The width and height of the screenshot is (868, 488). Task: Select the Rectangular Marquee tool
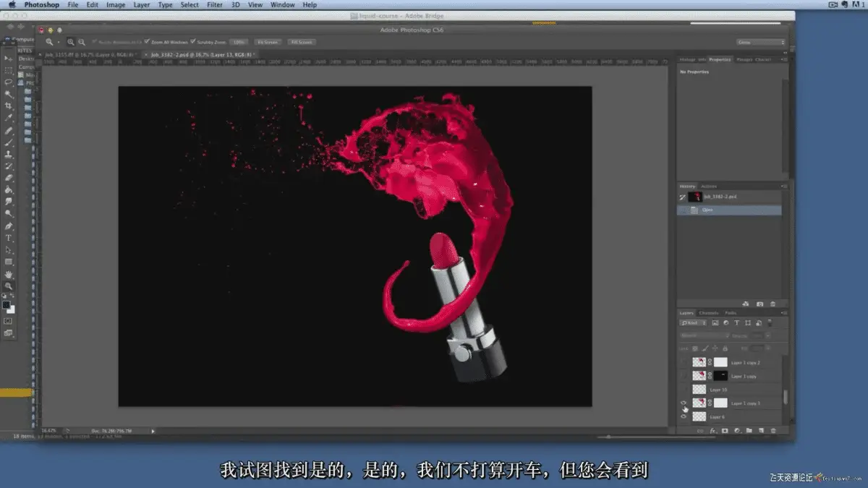pyautogui.click(x=9, y=70)
